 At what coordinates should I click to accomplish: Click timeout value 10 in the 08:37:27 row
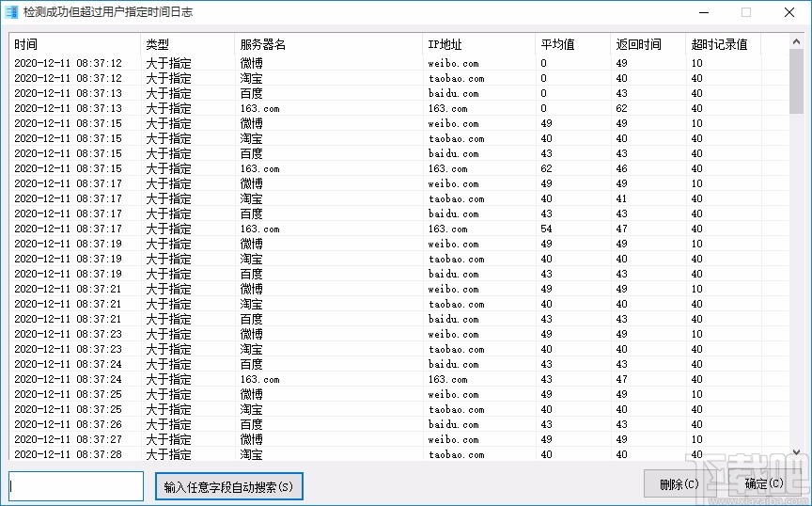point(696,439)
